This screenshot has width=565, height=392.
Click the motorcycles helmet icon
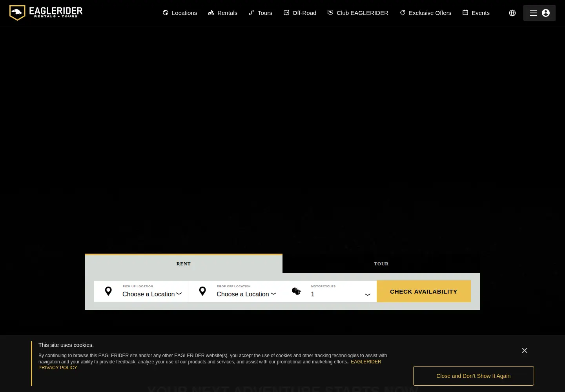(x=297, y=291)
